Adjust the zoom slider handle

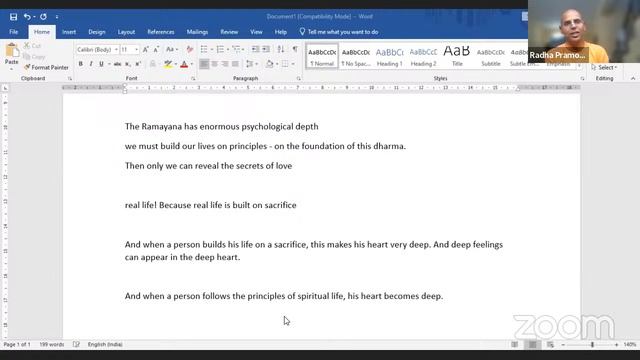(592, 345)
